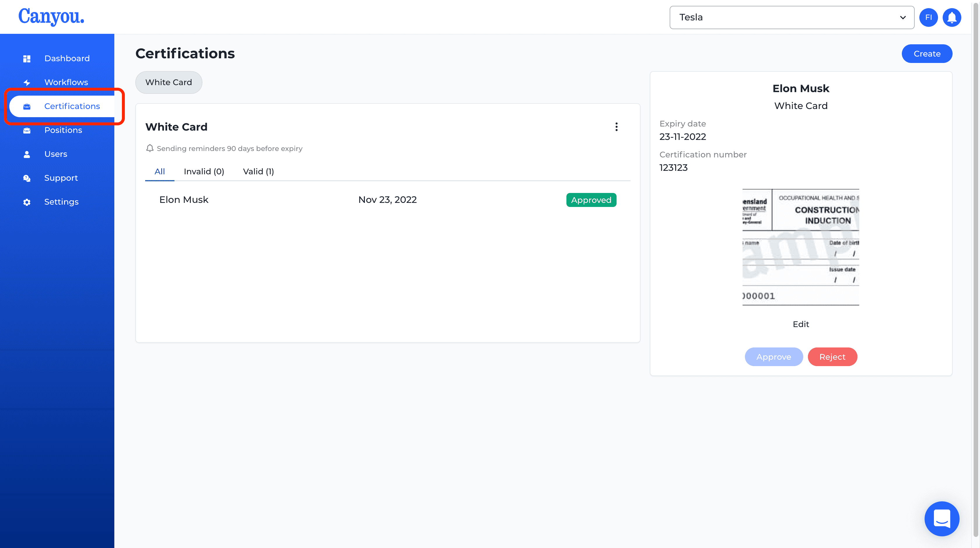
Task: Click the White Card card title
Action: pyautogui.click(x=176, y=127)
